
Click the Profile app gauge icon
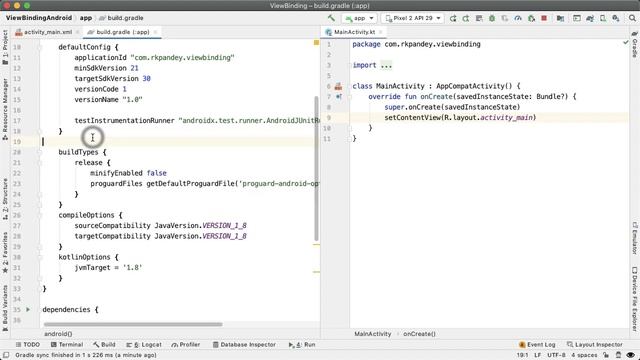(x=518, y=18)
